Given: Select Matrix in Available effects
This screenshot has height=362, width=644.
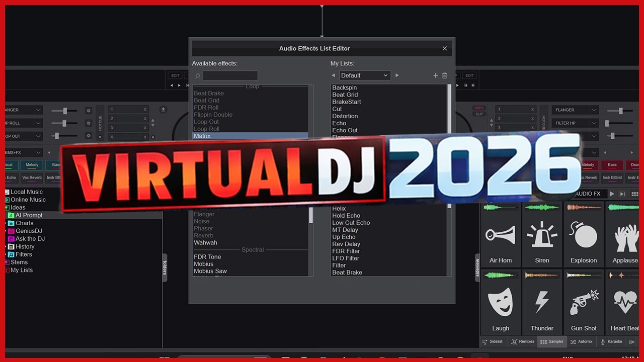Looking at the screenshot, I should 250,136.
